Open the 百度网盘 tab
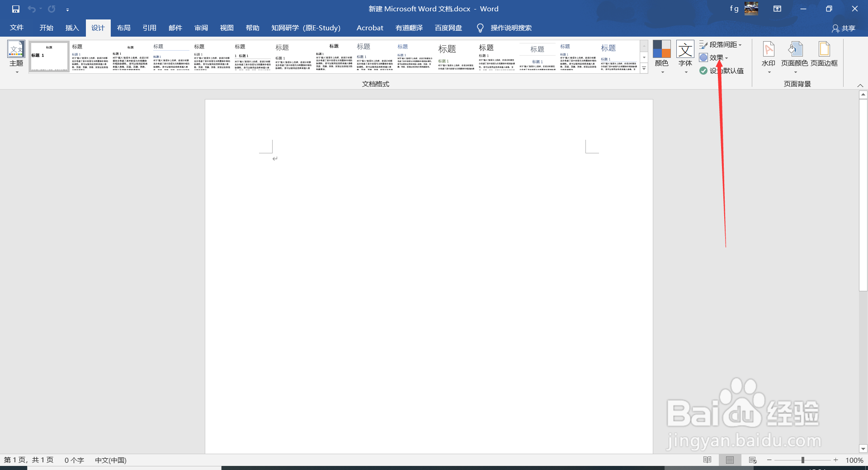The width and height of the screenshot is (868, 470). (x=448, y=28)
